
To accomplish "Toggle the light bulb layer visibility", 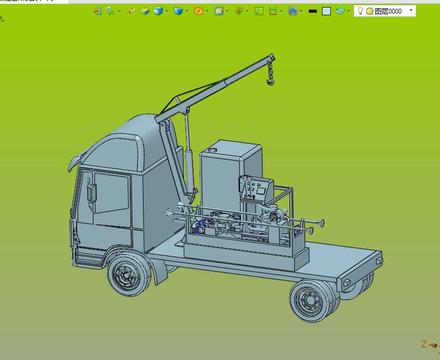I will [360, 11].
